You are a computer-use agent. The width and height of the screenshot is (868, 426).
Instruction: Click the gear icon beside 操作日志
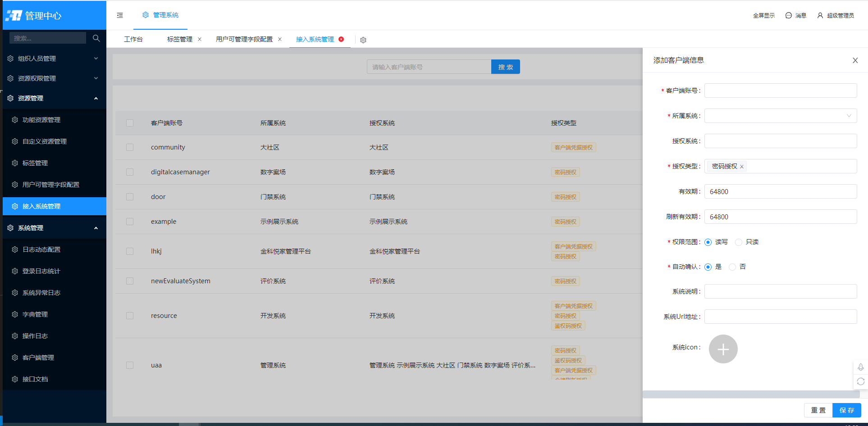pos(15,336)
